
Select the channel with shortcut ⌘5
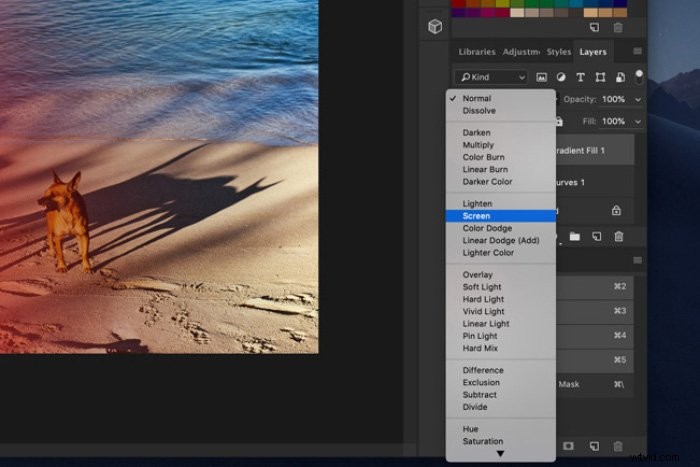click(x=595, y=360)
